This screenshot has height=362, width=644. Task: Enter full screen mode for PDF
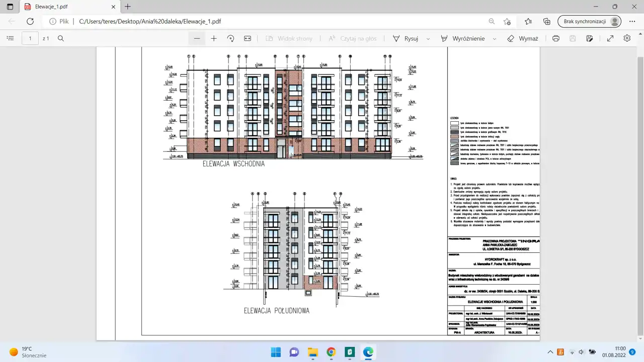tap(610, 38)
